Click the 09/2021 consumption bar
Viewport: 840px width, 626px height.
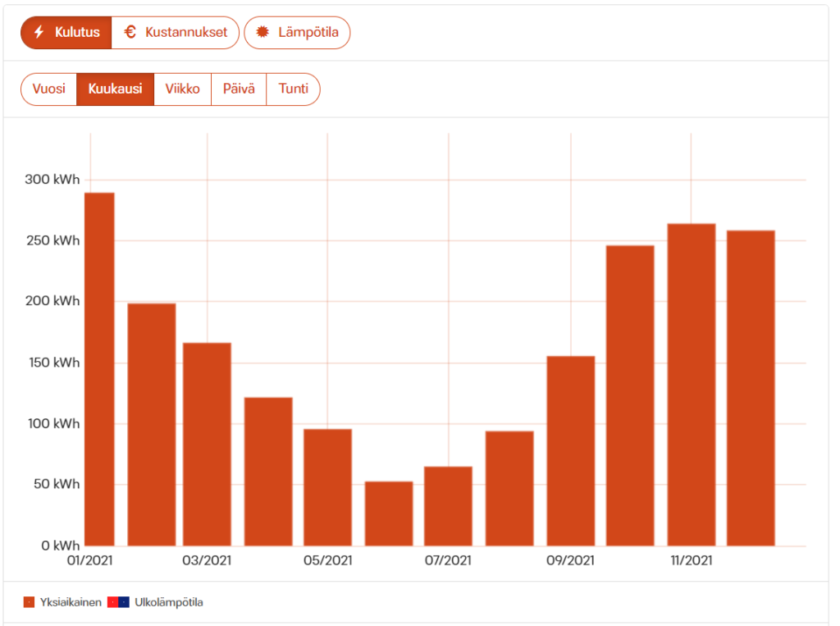point(571,451)
